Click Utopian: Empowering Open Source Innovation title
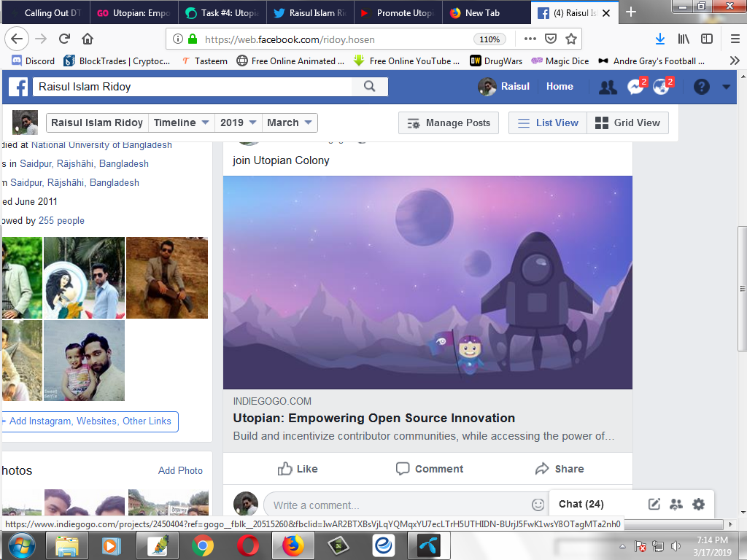The image size is (747, 560). pos(373,418)
